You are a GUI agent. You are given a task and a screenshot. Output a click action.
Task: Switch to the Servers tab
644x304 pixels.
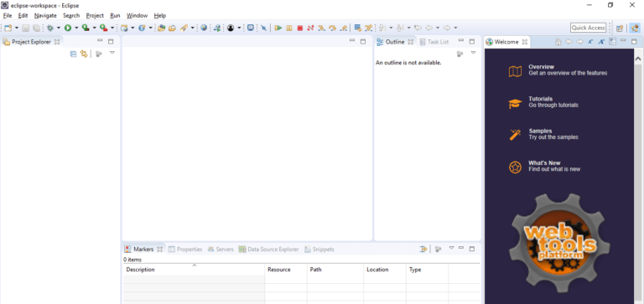click(x=221, y=249)
